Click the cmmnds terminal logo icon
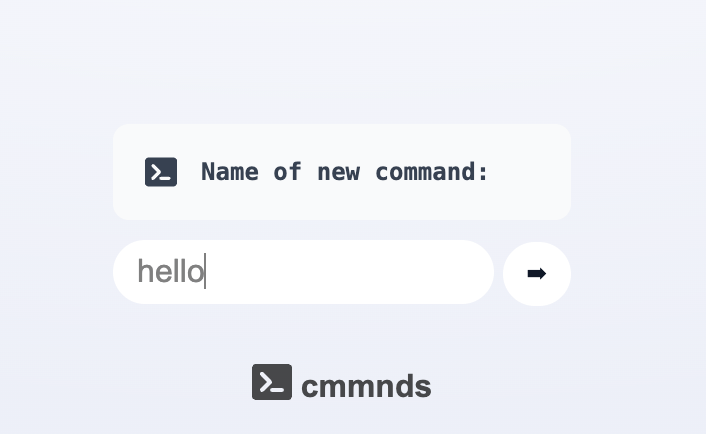This screenshot has width=706, height=434. (x=271, y=382)
